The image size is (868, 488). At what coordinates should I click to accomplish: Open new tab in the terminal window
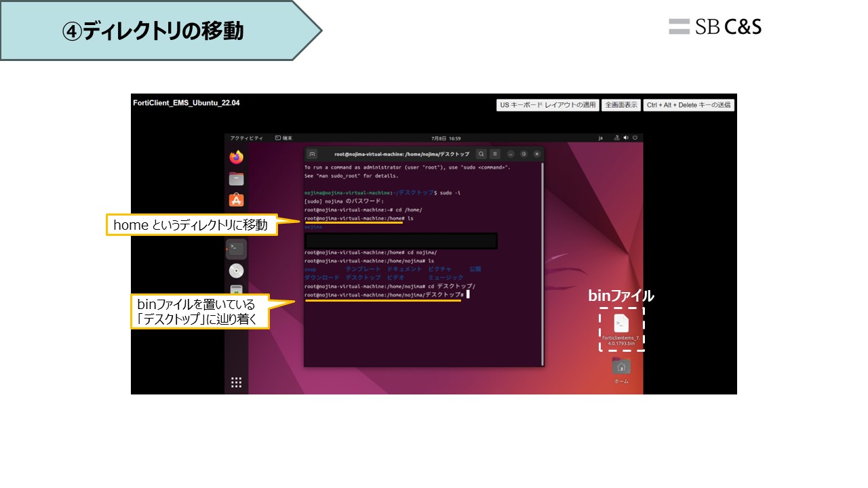click(312, 154)
